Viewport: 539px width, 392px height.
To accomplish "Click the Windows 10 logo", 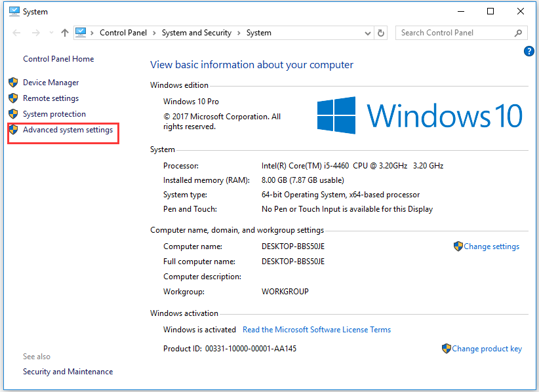I will [420, 115].
